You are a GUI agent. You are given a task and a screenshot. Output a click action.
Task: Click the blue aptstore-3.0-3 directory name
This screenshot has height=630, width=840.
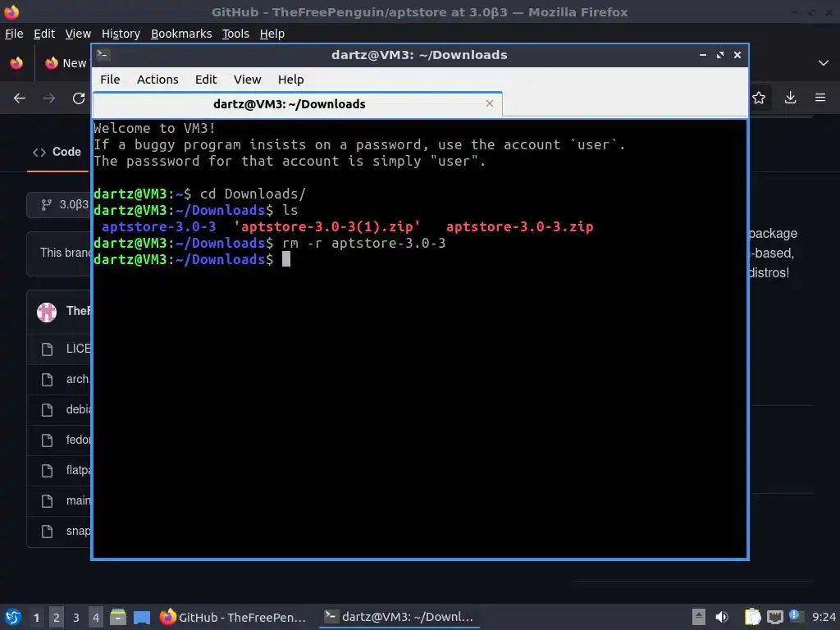tap(159, 226)
